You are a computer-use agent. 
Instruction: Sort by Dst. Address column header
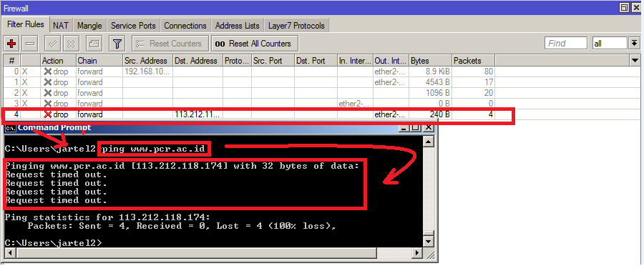[198, 61]
